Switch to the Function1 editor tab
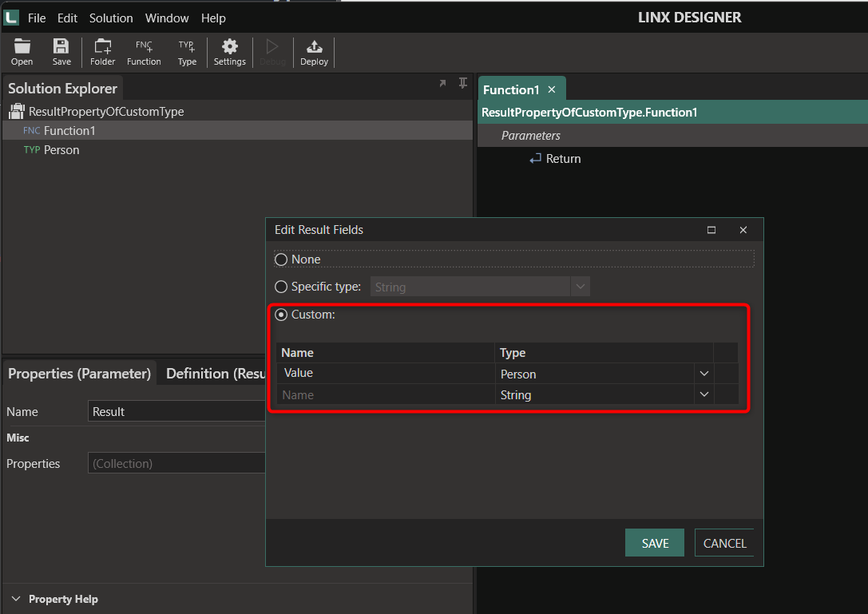 click(x=511, y=89)
